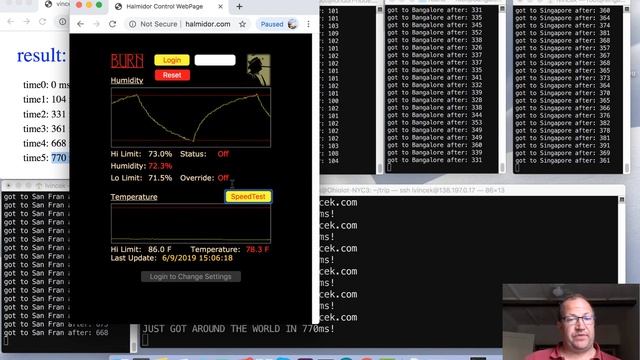640x360 pixels.
Task: Close the Halmidor Control WebPage tab
Action: pos(220,7)
